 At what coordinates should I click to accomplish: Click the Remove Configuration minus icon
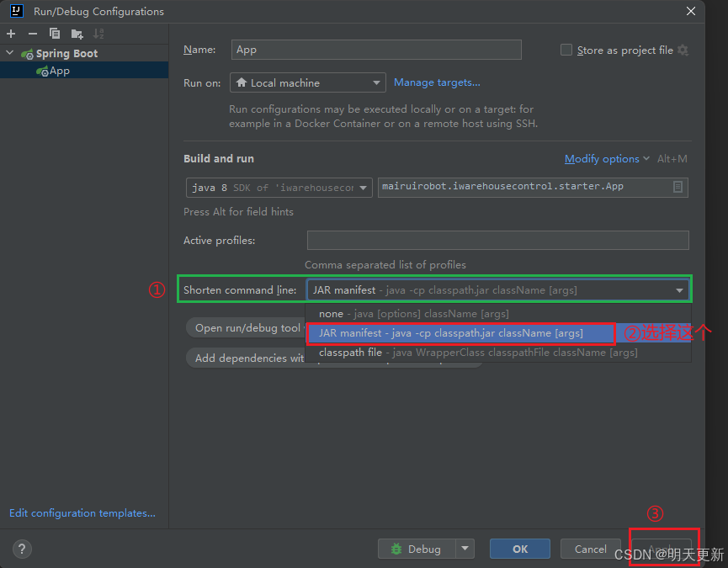[x=31, y=34]
